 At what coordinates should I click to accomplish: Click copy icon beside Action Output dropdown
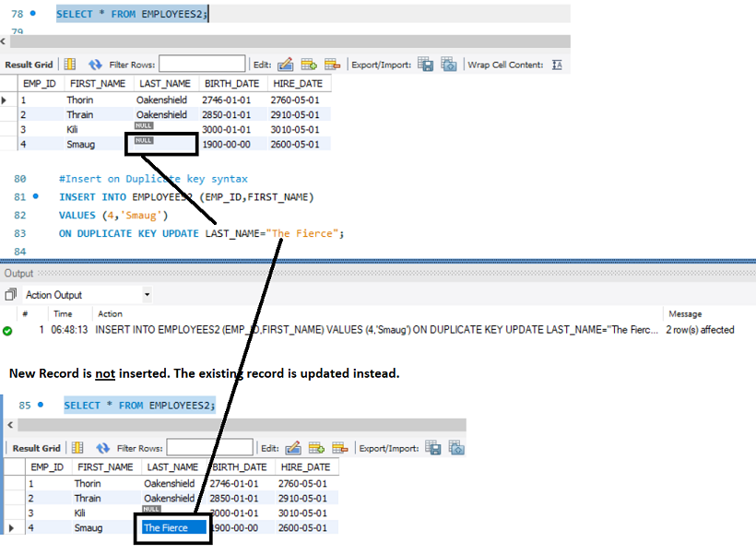pos(11,294)
